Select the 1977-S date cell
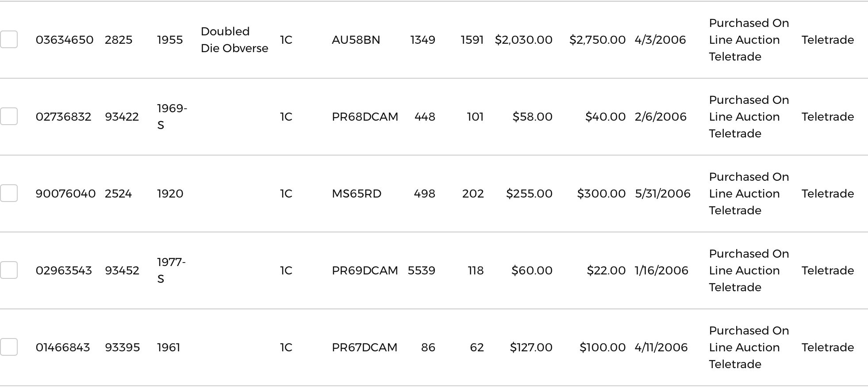Image resolution: width=868 pixels, height=388 pixels. [171, 270]
